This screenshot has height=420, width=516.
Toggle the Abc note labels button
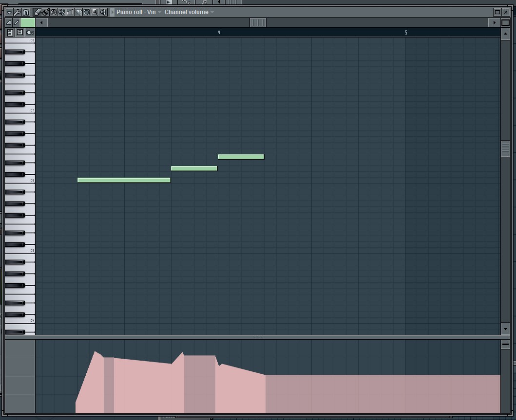[30, 32]
